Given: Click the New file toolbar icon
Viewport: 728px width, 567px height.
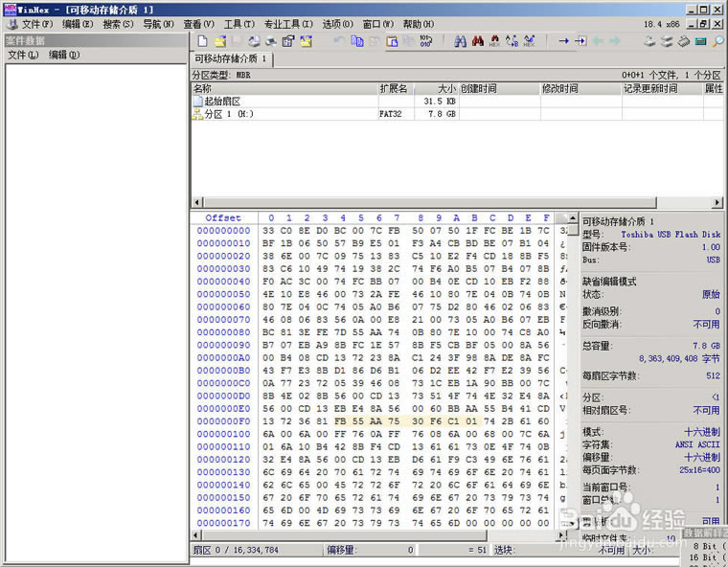Looking at the screenshot, I should [x=202, y=41].
